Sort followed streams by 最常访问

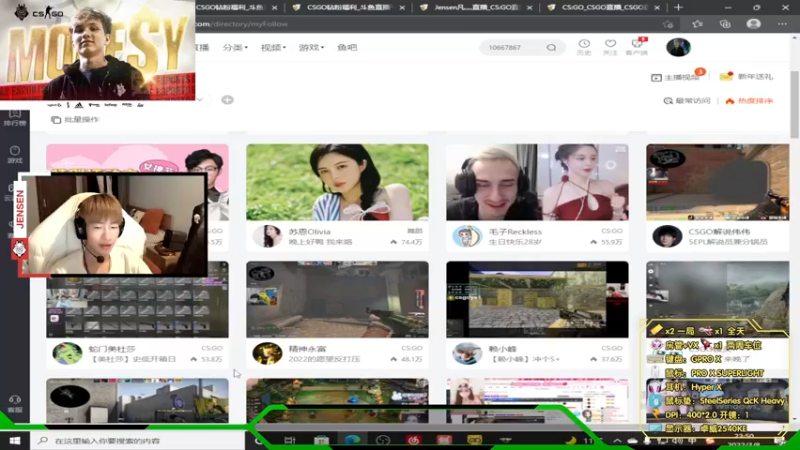pos(687,101)
